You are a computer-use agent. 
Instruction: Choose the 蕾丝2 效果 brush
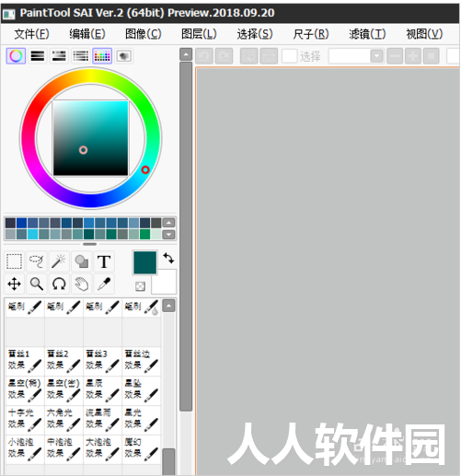tap(63, 361)
